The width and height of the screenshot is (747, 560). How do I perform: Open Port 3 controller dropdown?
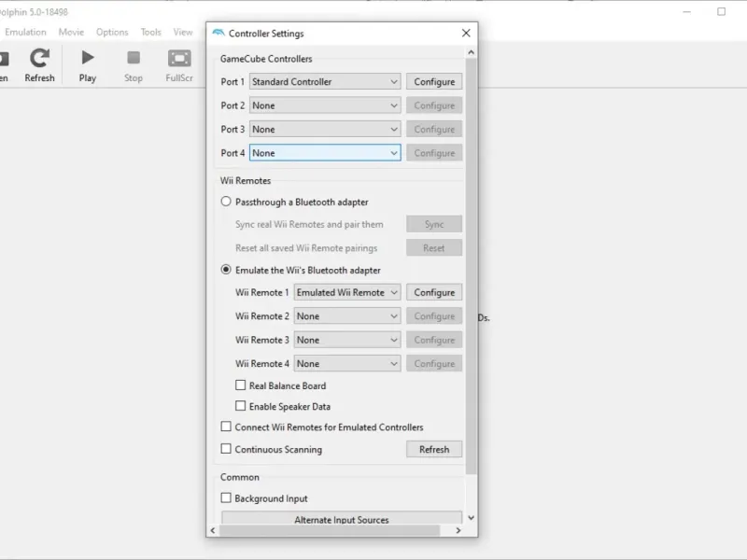click(325, 129)
